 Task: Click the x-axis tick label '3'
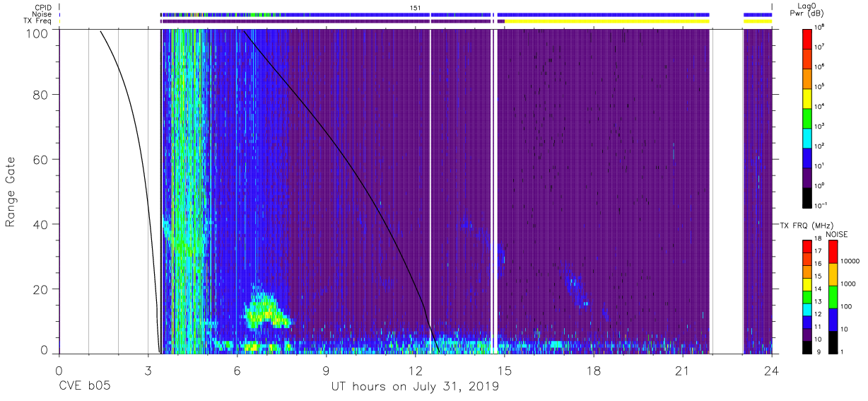tap(148, 371)
